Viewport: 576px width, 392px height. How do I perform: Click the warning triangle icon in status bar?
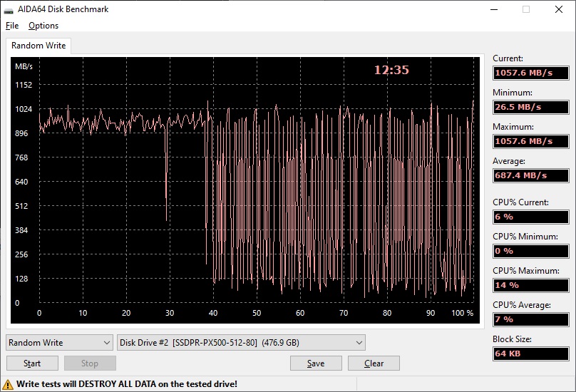8,384
